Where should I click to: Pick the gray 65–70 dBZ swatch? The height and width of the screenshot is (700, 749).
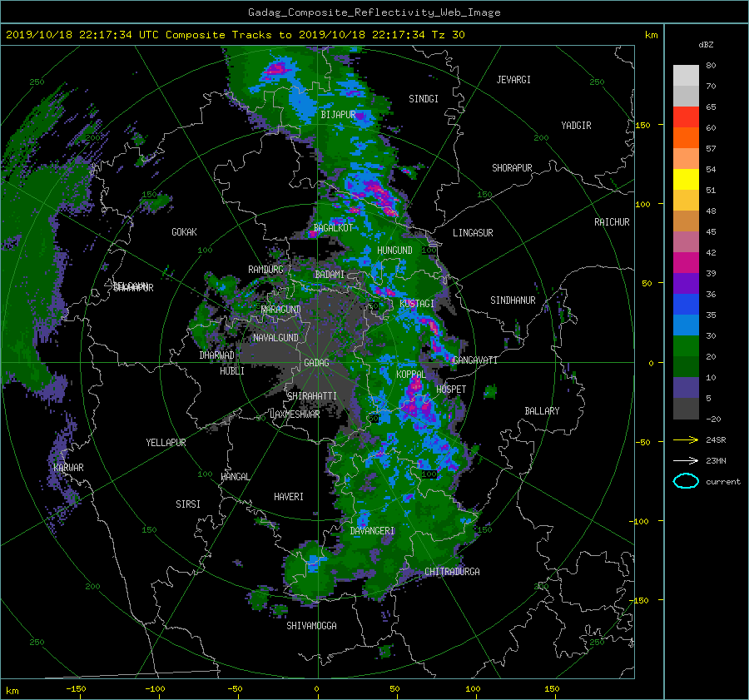coord(686,96)
